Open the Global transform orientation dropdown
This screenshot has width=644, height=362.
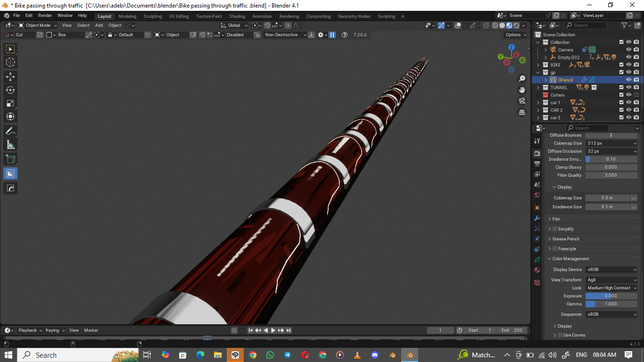(234, 25)
